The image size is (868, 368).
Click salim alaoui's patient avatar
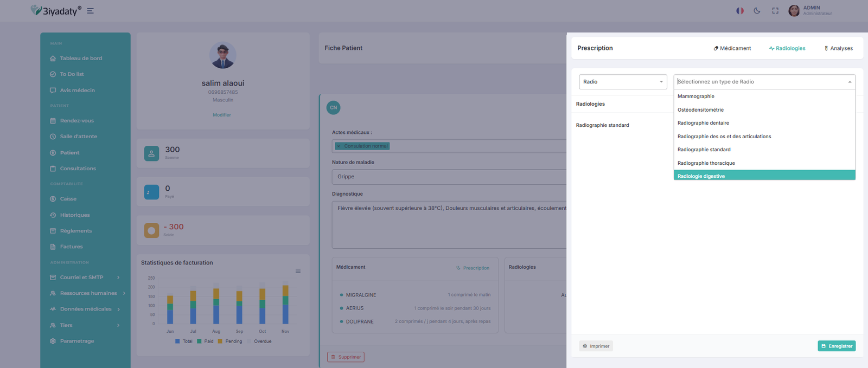point(222,55)
